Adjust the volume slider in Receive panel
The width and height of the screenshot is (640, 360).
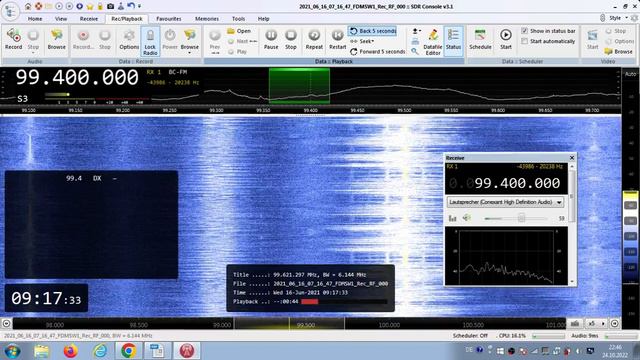(521, 218)
